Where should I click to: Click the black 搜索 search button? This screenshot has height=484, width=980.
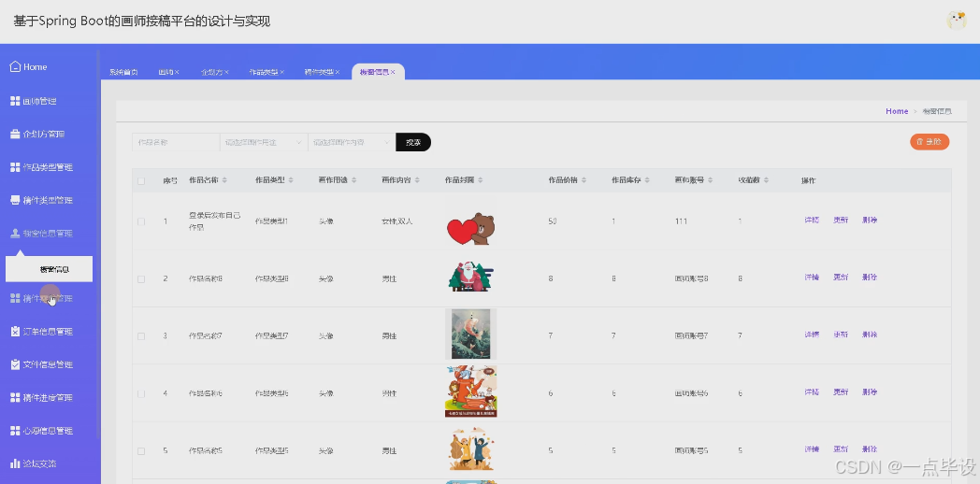(413, 142)
